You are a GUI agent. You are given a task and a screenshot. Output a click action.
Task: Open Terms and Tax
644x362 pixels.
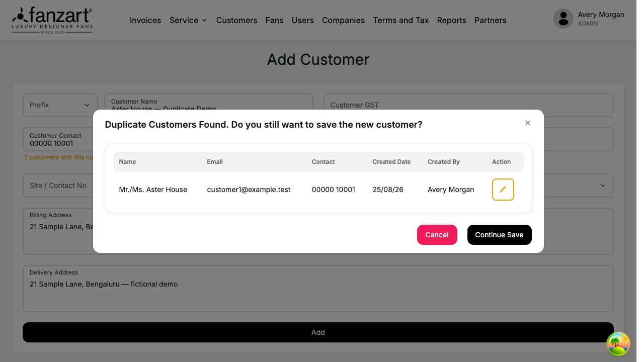click(x=401, y=20)
